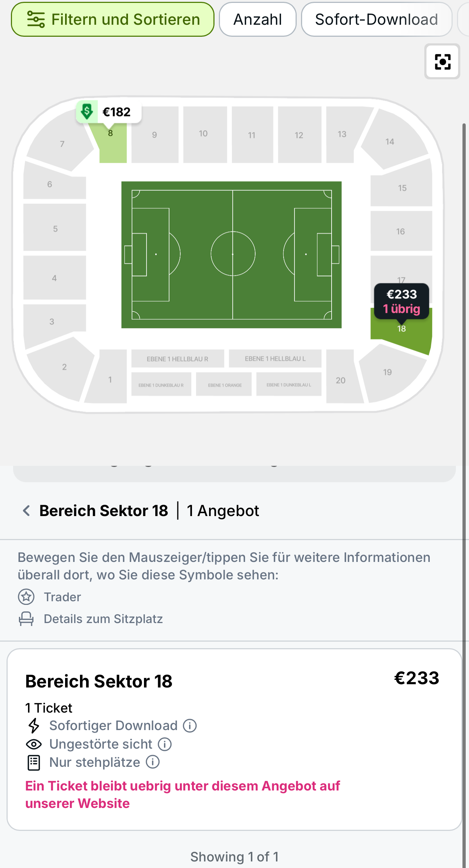
Task: Click the eye icon for unobstructed view
Action: click(x=34, y=744)
